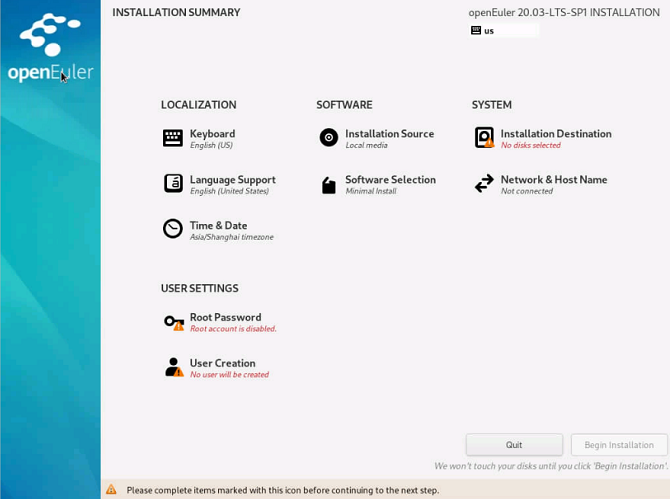Click the 'No disks selected' warning text
The height and width of the screenshot is (499, 670).
530,146
